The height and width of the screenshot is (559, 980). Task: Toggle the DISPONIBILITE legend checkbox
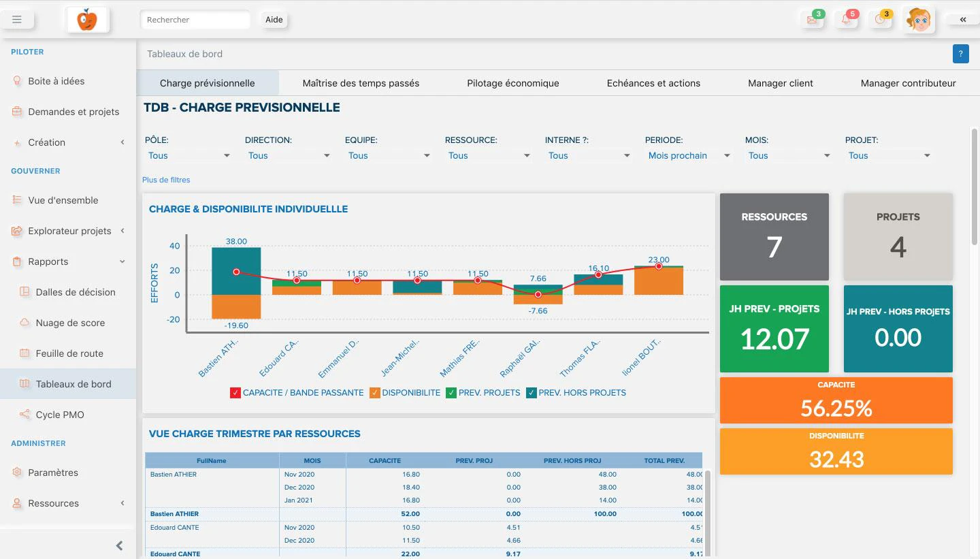(x=374, y=393)
